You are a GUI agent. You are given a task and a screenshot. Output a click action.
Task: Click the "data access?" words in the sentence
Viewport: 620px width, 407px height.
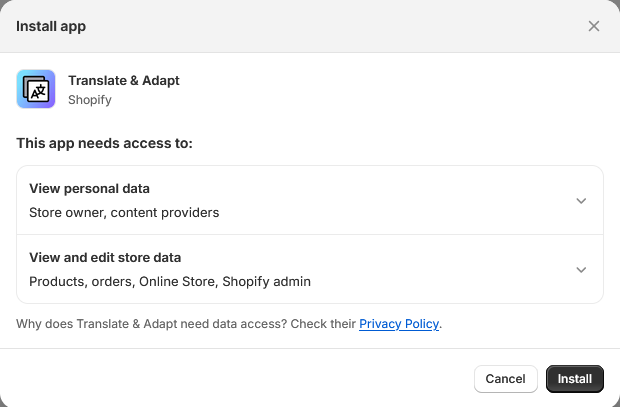(250, 324)
